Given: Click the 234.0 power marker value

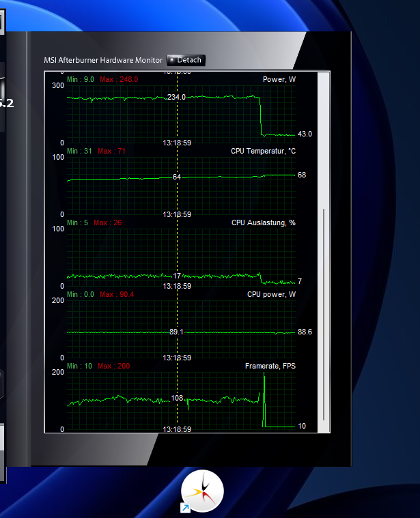Looking at the screenshot, I should 176,97.
